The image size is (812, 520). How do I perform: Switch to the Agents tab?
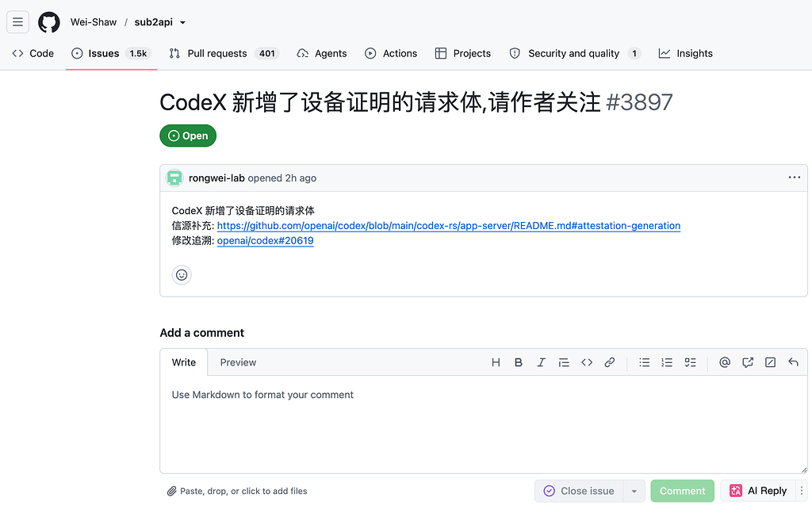(322, 53)
